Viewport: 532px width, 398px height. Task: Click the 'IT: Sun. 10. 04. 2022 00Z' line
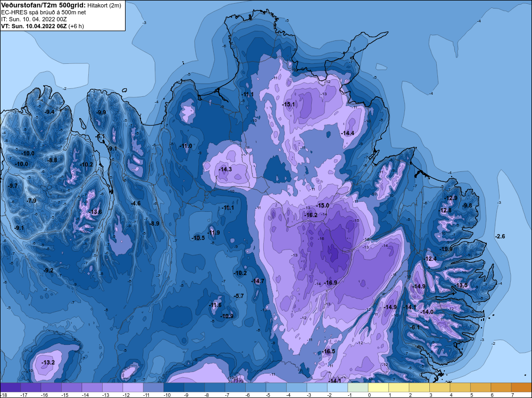click(x=34, y=19)
